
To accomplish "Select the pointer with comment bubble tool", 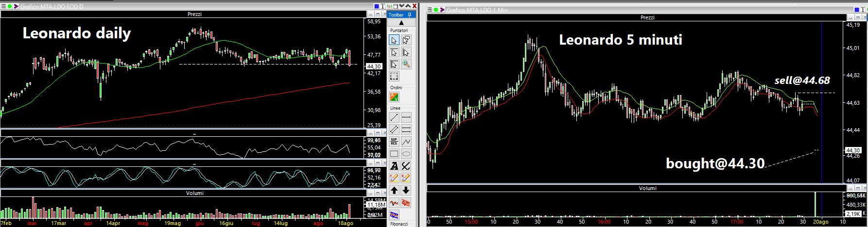I will tap(406, 40).
